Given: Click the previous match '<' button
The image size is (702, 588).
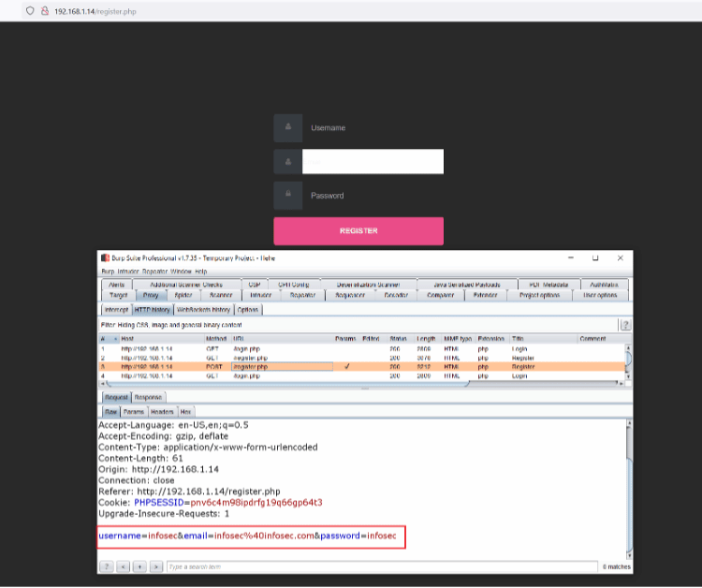Looking at the screenshot, I should pos(124,566).
